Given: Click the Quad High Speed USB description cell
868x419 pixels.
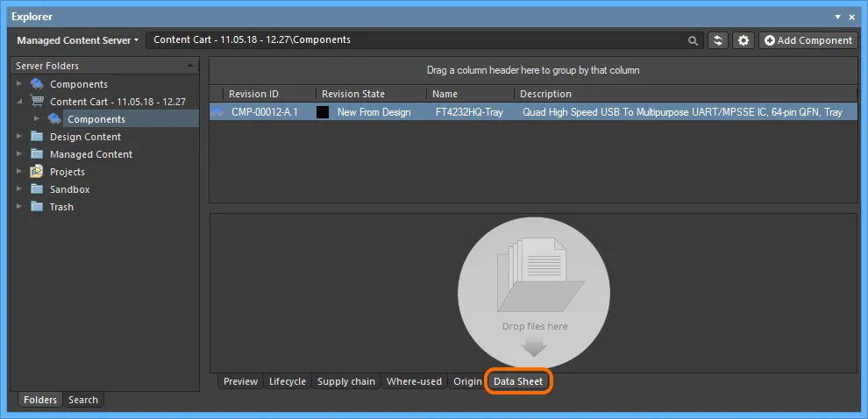Looking at the screenshot, I should [682, 112].
